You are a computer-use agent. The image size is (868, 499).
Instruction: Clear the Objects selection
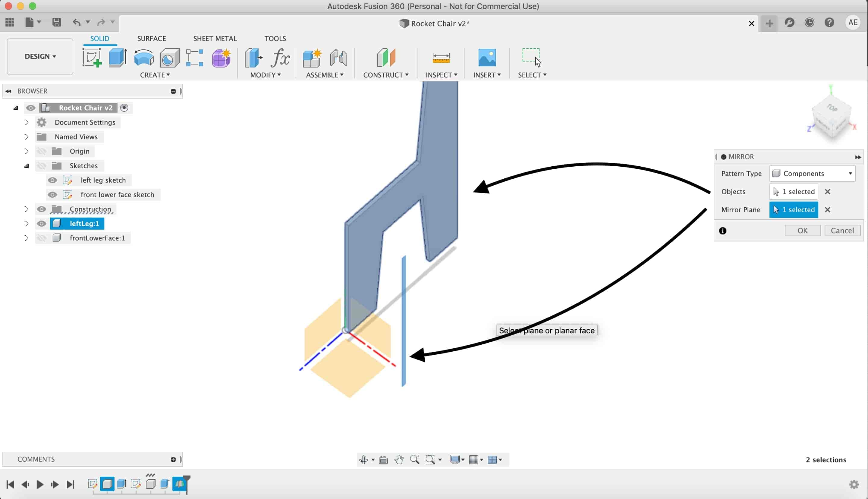click(828, 192)
